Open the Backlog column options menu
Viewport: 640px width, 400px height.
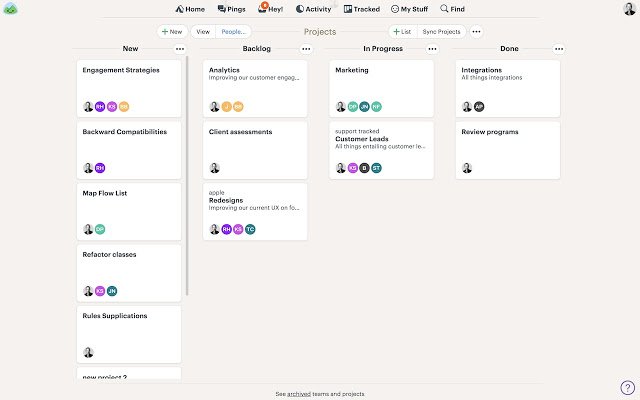click(x=306, y=49)
